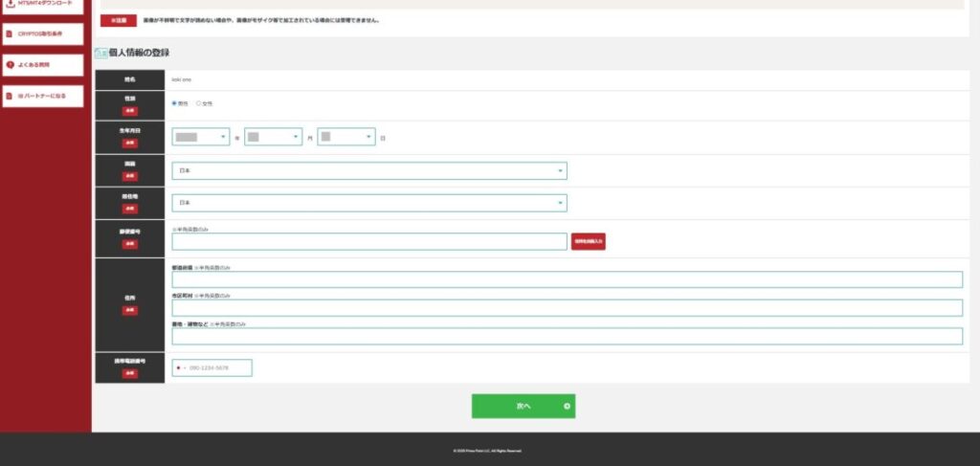
Task: Open the birth day dropdown
Action: [x=345, y=138]
